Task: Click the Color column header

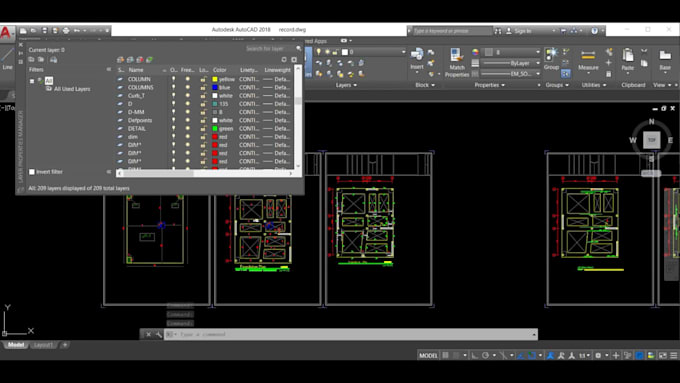Action: (x=219, y=70)
